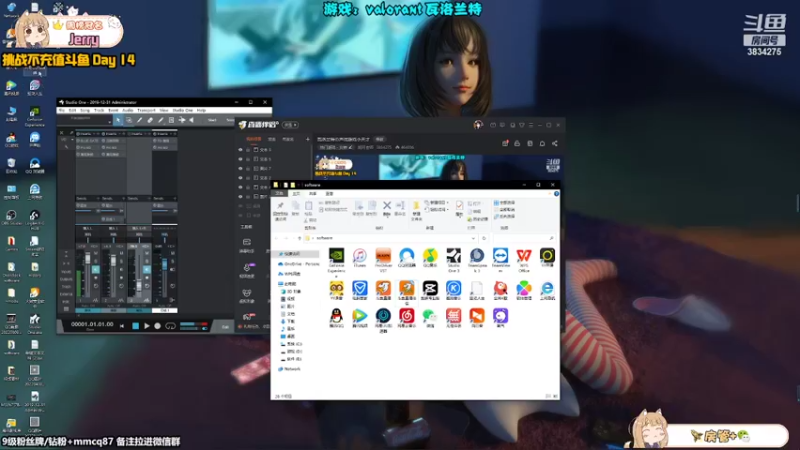This screenshot has width=800, height=450.
Task: Toggle the highlighted monitor button on channel 1
Action: (x=95, y=270)
